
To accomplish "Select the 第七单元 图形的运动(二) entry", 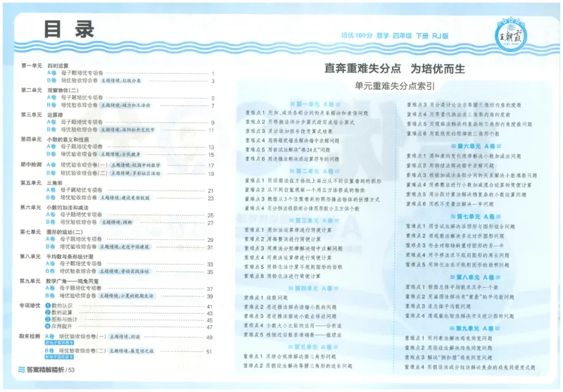I will coord(51,232).
